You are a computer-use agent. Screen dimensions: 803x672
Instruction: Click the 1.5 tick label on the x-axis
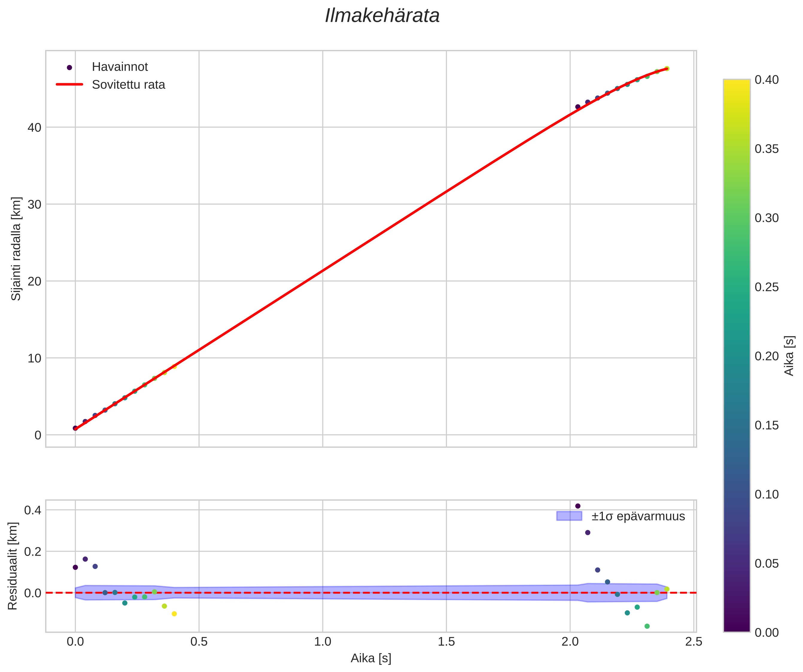(x=446, y=642)
